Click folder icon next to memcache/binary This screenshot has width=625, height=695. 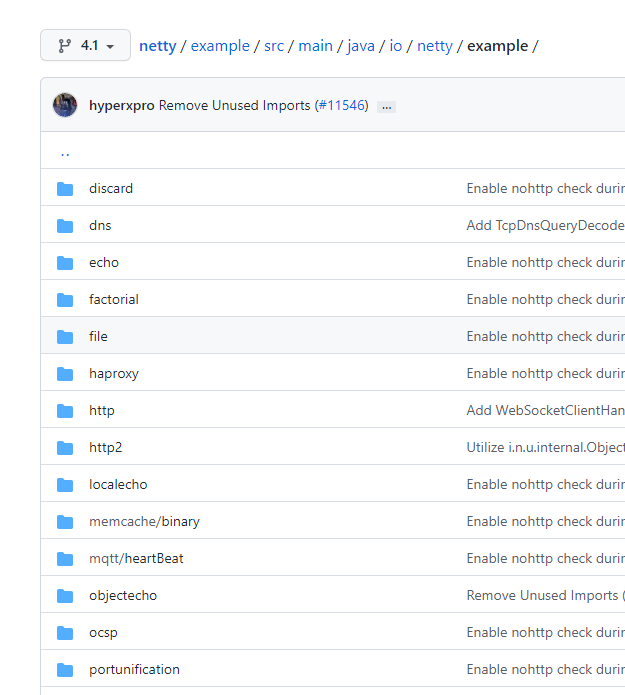pyautogui.click(x=65, y=522)
